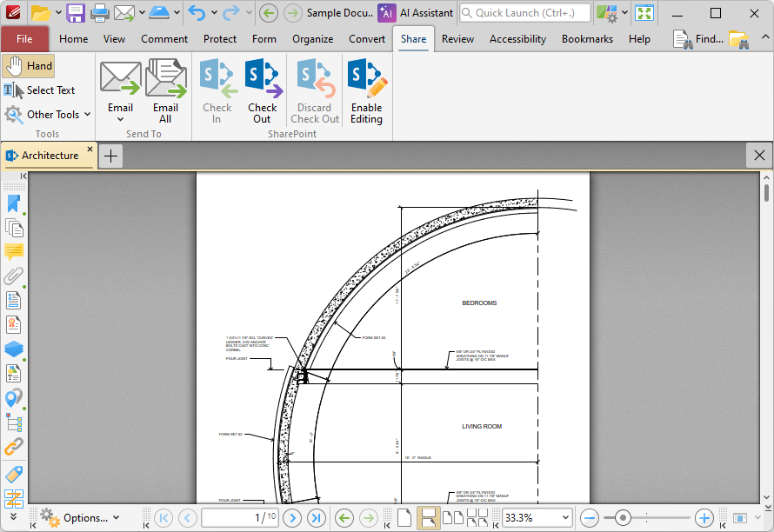774x532 pixels.
Task: Click the Save floppy disk icon
Action: click(76, 13)
